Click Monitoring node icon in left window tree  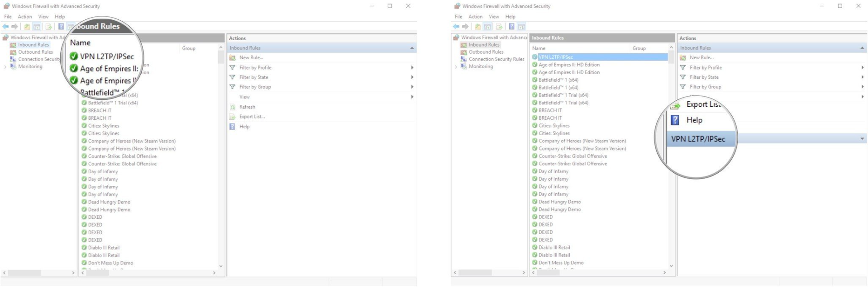(13, 66)
